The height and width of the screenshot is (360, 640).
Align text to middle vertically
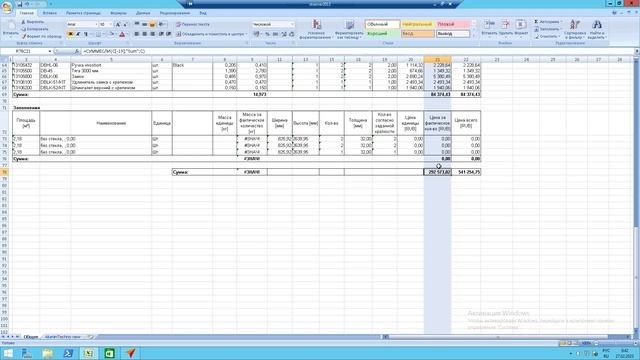(x=144, y=24)
